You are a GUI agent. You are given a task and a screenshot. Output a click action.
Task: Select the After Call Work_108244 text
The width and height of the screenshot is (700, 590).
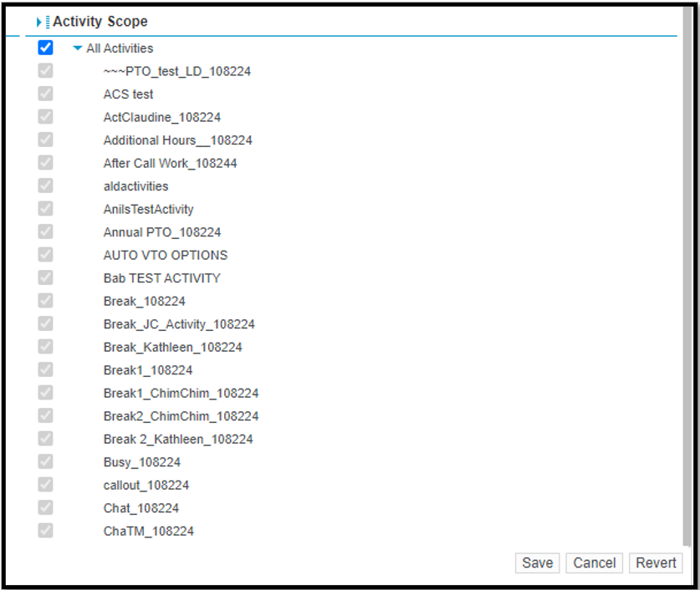170,164
